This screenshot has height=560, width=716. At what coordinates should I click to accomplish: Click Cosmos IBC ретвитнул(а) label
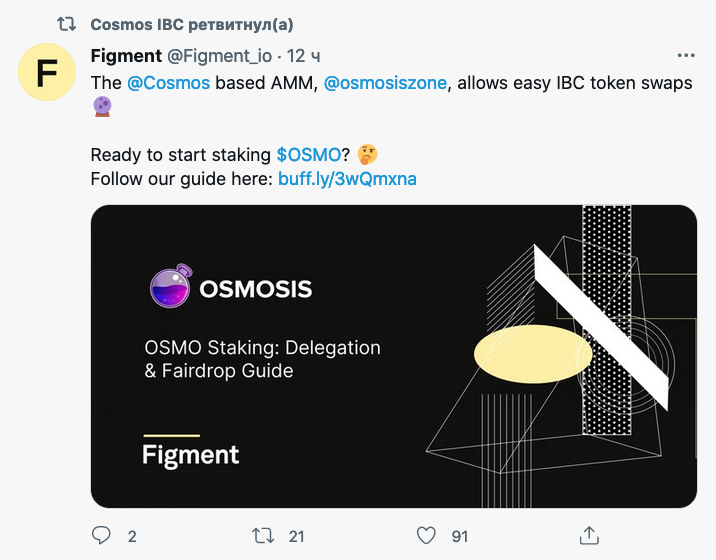pyautogui.click(x=192, y=25)
